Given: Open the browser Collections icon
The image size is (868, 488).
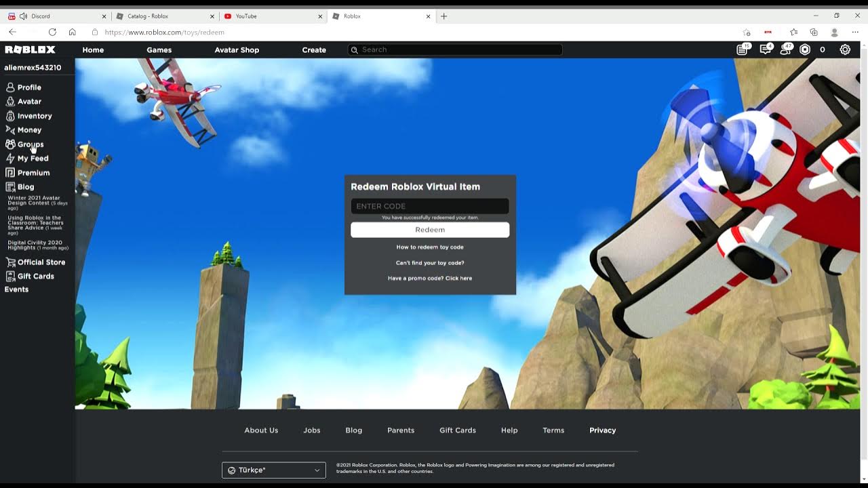Looking at the screenshot, I should (x=814, y=33).
